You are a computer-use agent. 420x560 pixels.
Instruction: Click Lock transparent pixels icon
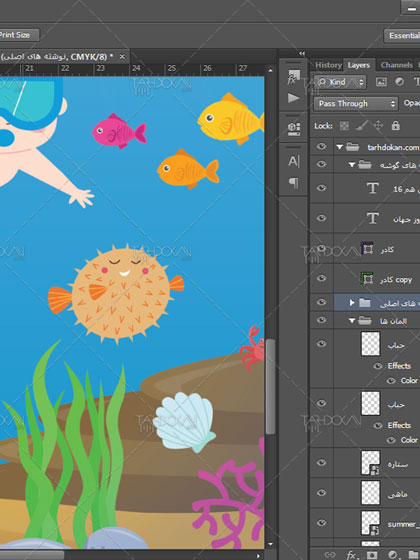point(344,126)
